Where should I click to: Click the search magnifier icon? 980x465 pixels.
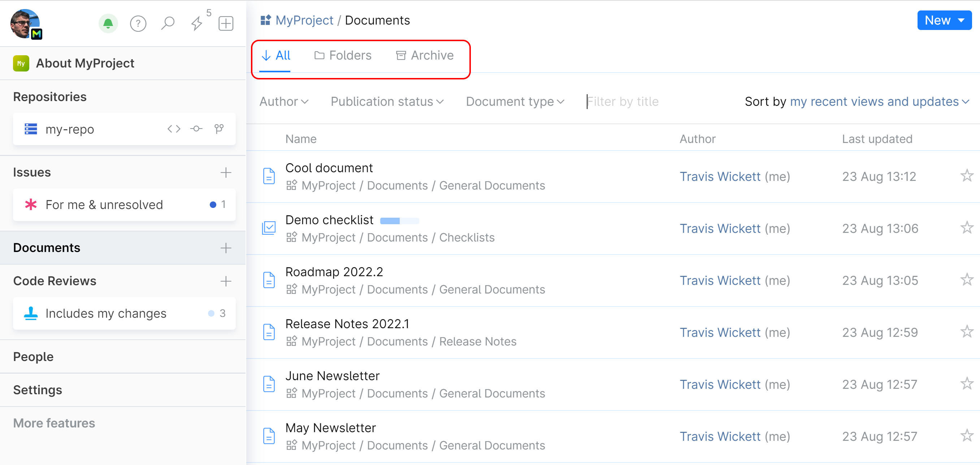tap(168, 23)
